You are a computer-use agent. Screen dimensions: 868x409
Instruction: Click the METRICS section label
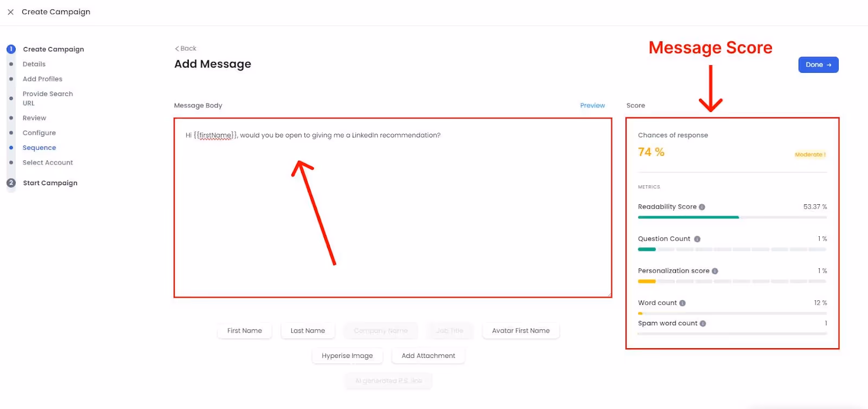649,187
